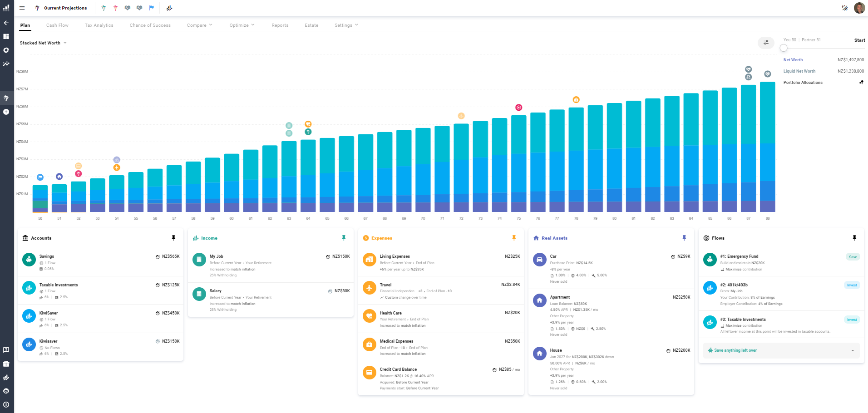Open the Reports tab
Viewport: 868px width, 413px height.
coord(280,25)
